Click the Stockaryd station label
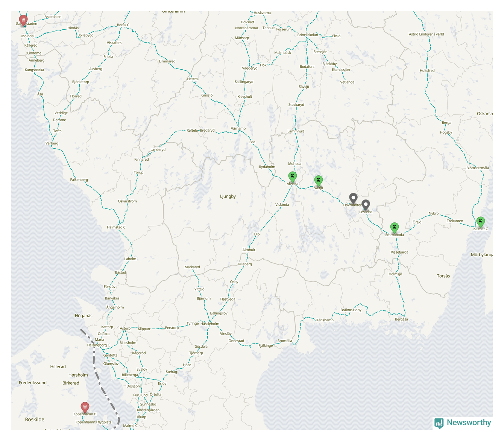This screenshot has width=504, height=441. [296, 105]
